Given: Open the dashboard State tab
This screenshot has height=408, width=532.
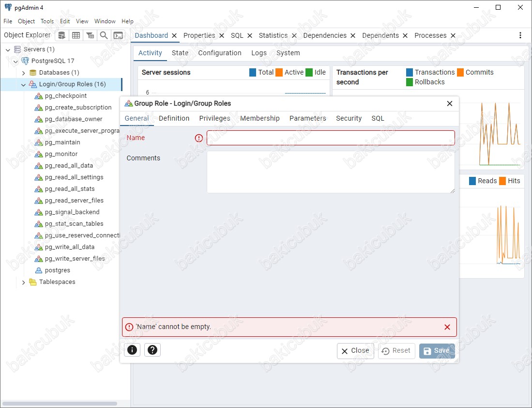Looking at the screenshot, I should pyautogui.click(x=180, y=53).
